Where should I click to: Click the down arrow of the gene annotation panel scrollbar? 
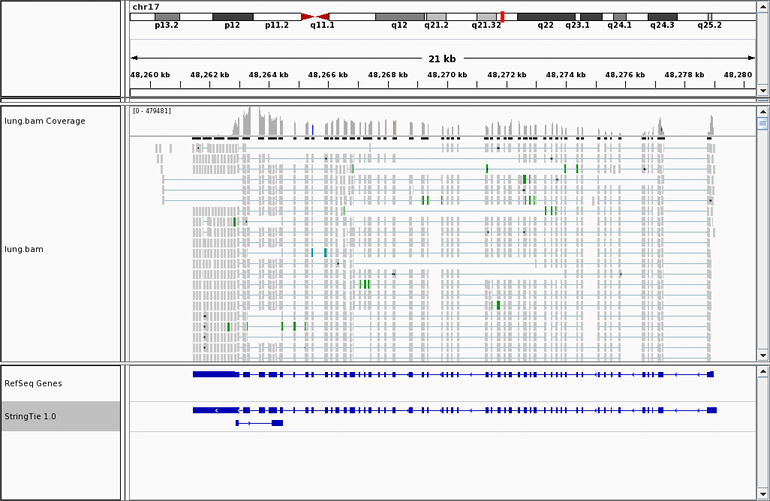coord(763,494)
